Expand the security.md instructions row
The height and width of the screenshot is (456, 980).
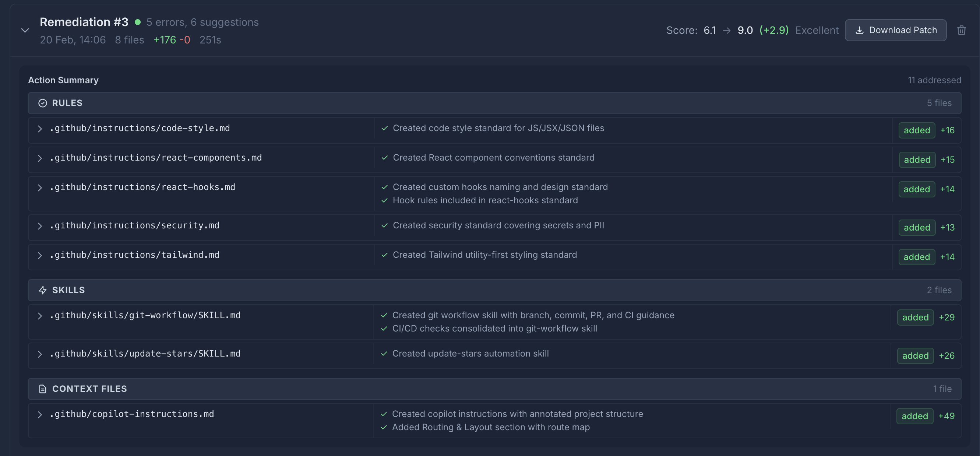click(x=40, y=226)
